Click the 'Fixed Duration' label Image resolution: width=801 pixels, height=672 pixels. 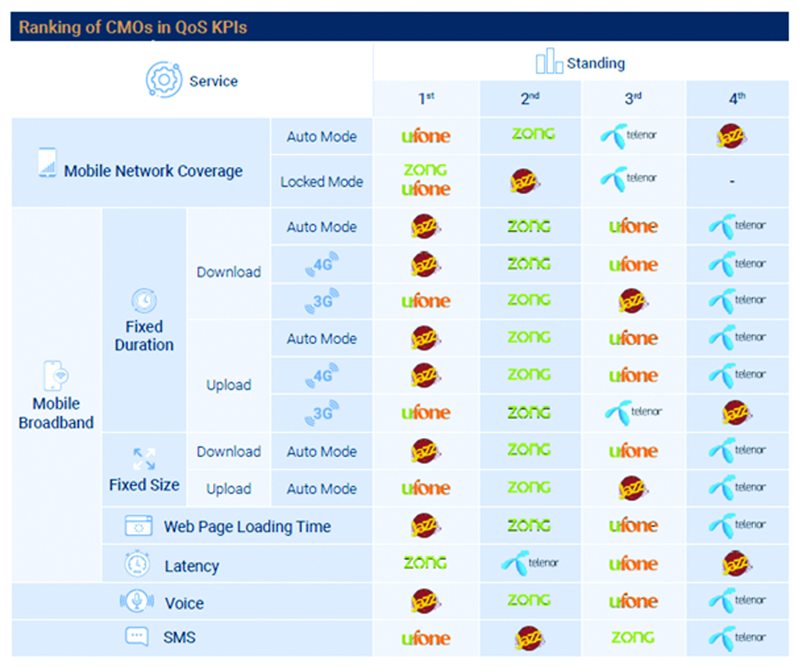coord(144,336)
